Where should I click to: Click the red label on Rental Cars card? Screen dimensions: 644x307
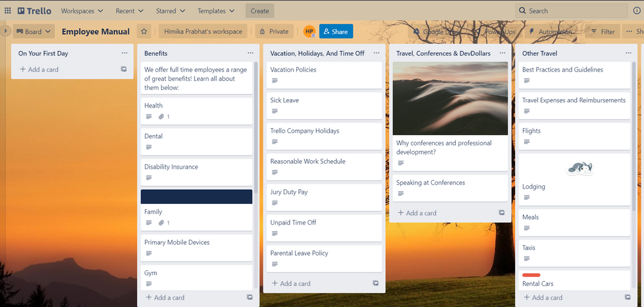531,275
